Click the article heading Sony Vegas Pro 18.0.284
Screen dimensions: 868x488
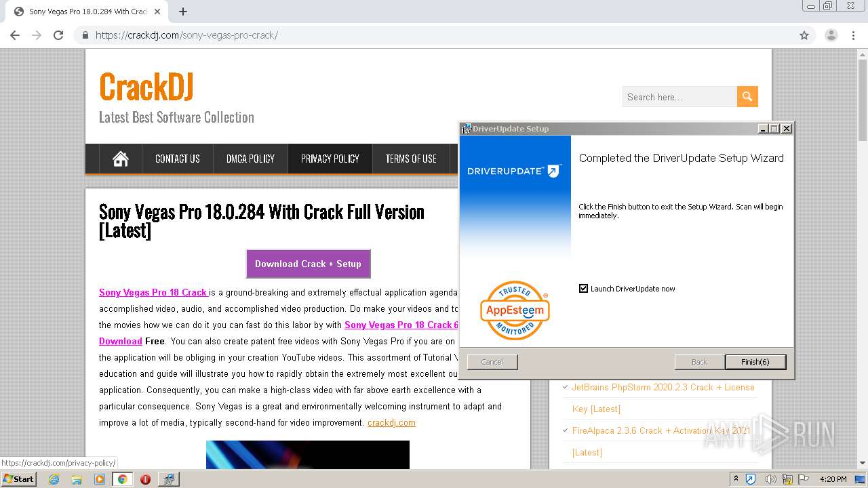coord(262,221)
